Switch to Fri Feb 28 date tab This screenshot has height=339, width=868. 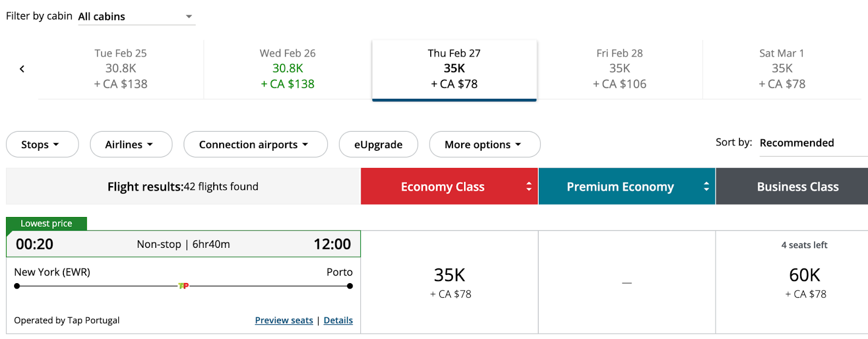[620, 69]
